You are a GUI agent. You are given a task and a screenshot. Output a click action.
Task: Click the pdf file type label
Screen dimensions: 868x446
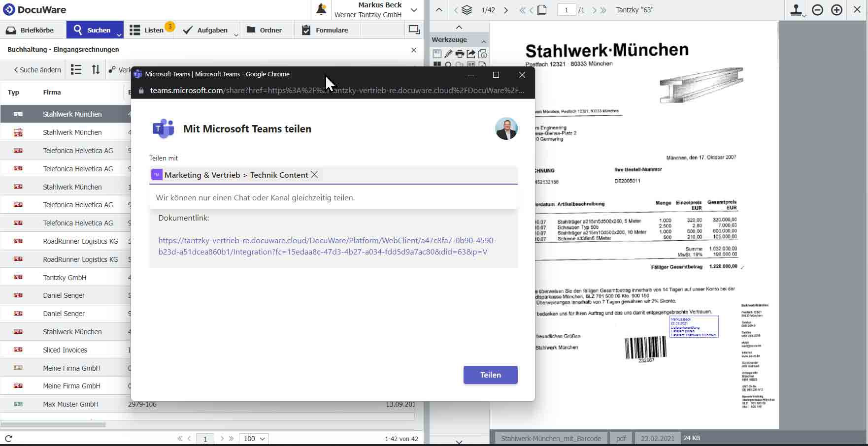(621, 438)
